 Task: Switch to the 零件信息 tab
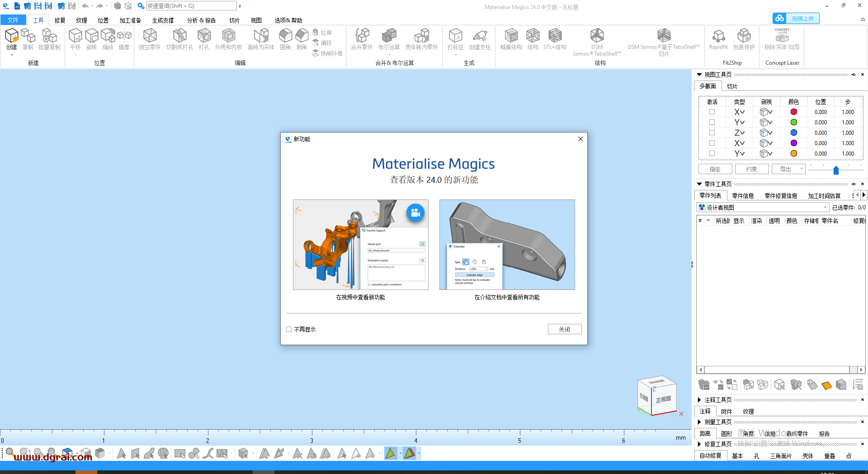click(743, 196)
